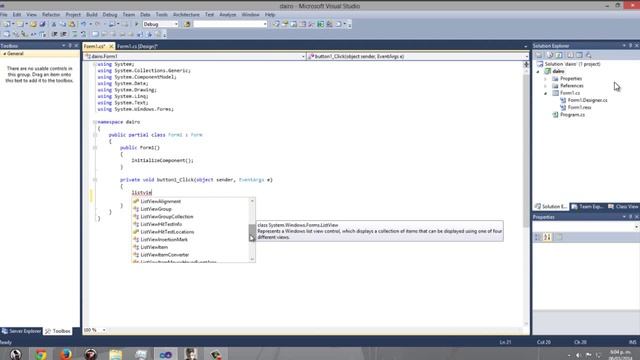Image resolution: width=640 pixels, height=360 pixels.
Task: Collapse the namespace daiiro code region
Action: pyautogui.click(x=95, y=122)
